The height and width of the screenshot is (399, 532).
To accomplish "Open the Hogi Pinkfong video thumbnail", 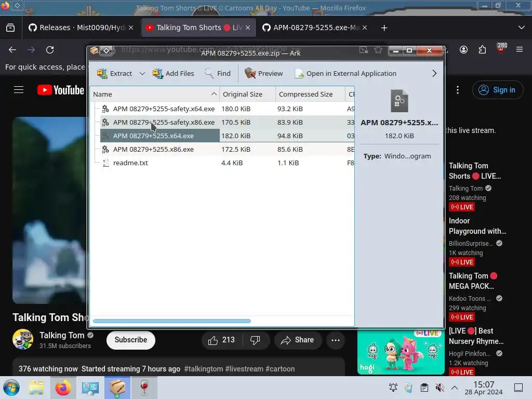I will pyautogui.click(x=401, y=353).
